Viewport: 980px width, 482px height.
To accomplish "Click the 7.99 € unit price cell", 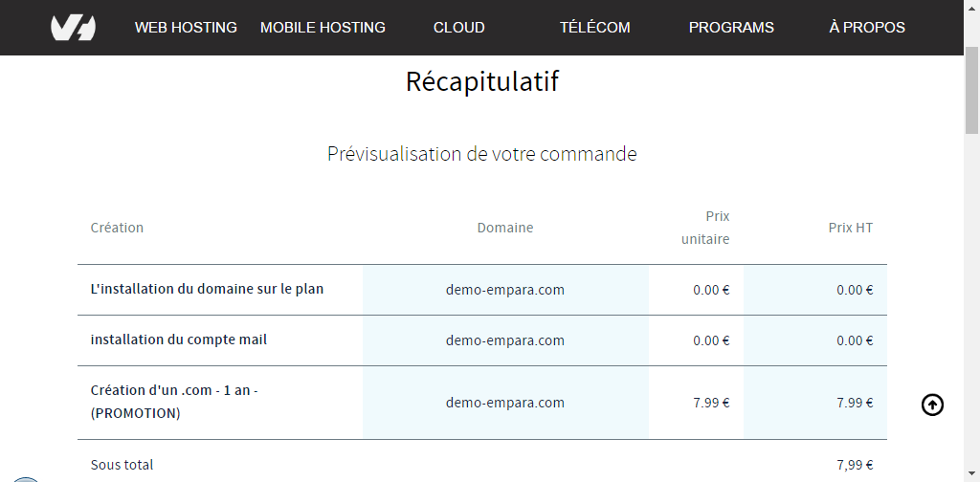I will tap(711, 403).
